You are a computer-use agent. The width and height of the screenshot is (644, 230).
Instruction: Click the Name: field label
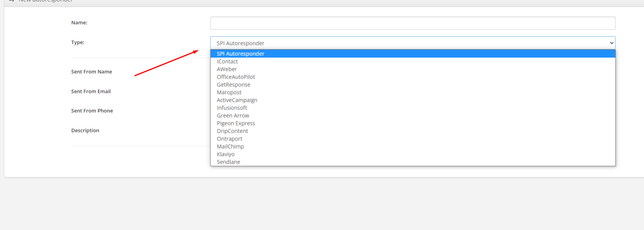(79, 23)
